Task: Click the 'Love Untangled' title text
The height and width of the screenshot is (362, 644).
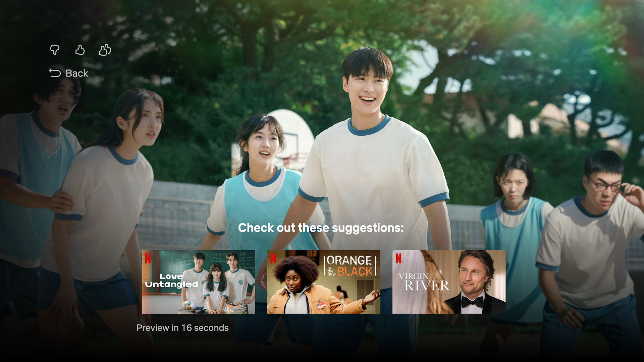Action: (171, 281)
